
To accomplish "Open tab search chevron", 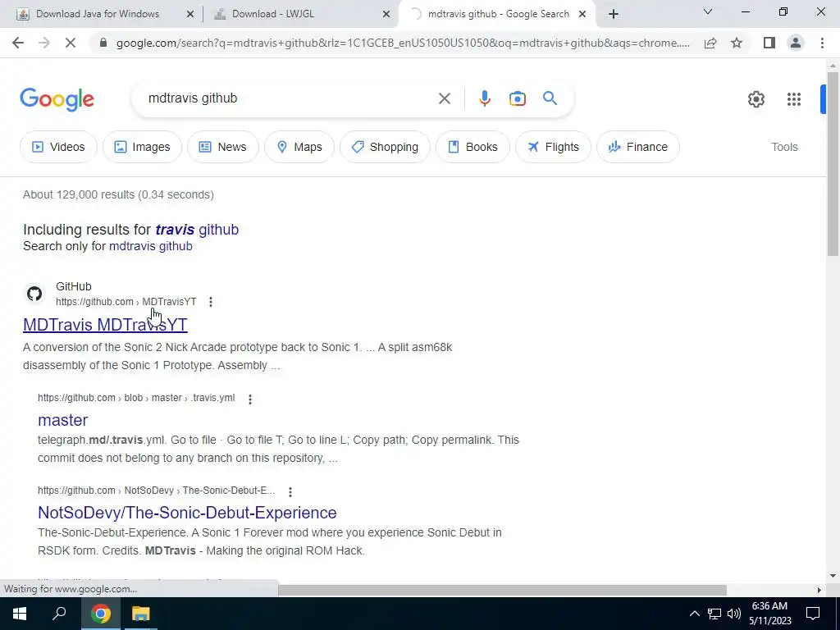I will (707, 11).
